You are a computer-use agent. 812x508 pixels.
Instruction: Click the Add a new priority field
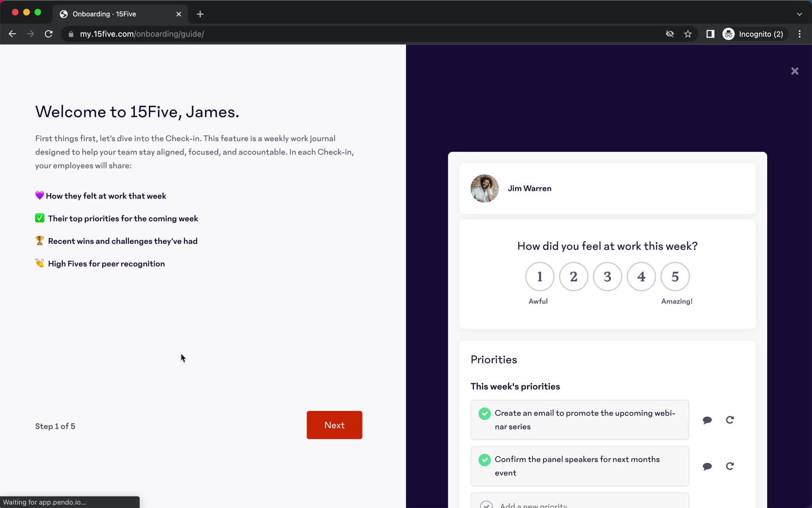(580, 501)
